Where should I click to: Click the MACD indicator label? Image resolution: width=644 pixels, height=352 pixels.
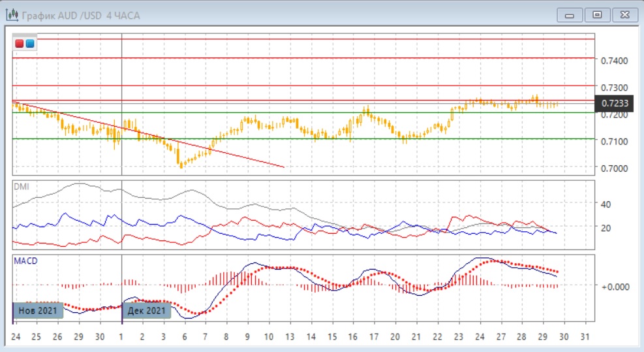coord(25,261)
